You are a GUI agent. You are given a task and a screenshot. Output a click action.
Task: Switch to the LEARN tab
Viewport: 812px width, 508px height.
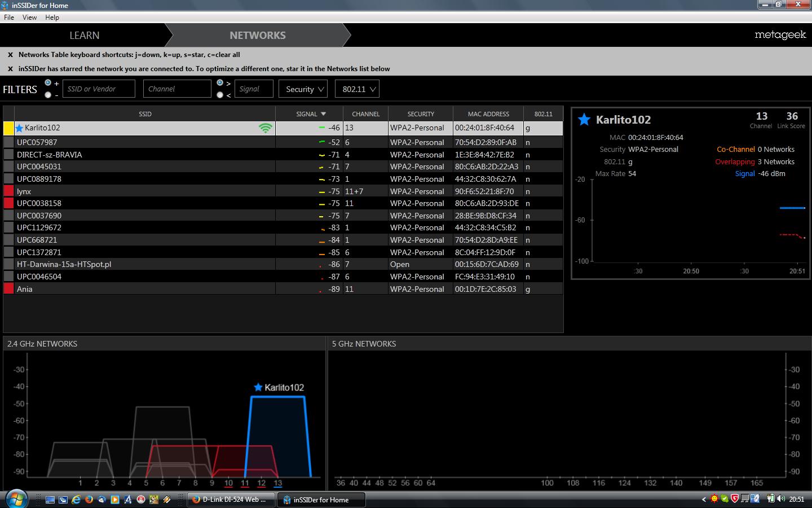pos(85,35)
